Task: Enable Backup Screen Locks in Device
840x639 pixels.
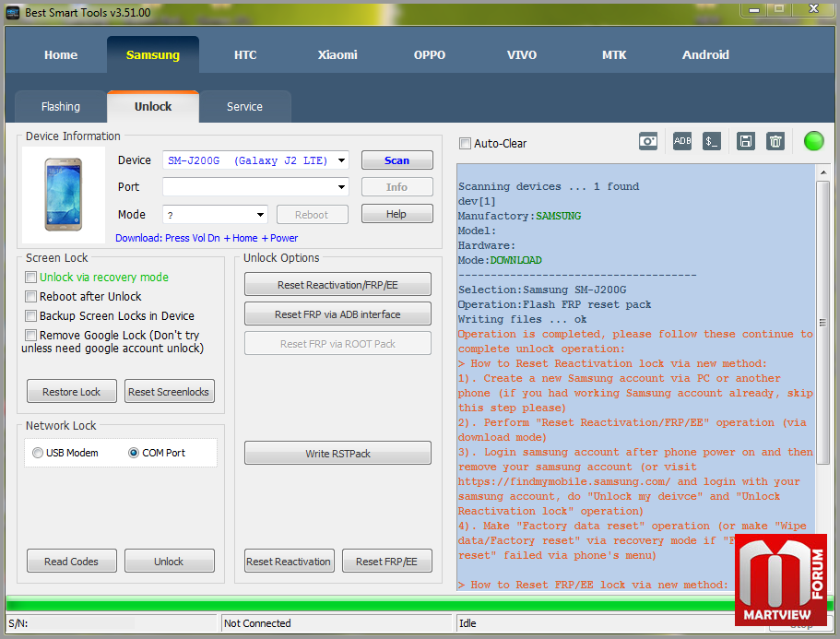Action: (x=31, y=315)
